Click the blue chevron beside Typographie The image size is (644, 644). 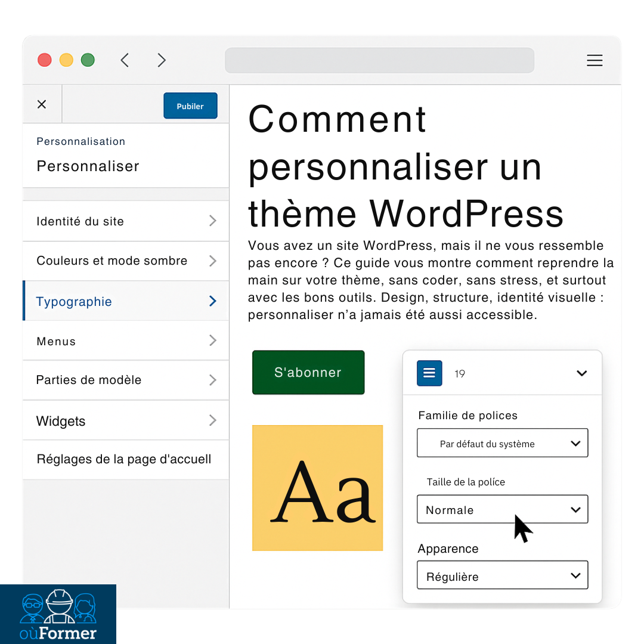click(212, 301)
